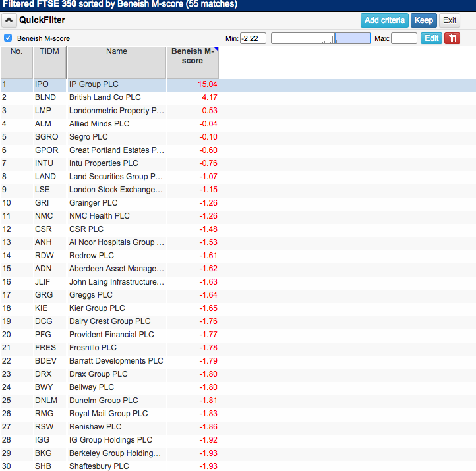Viewport: 476px width, 471px height.
Task: Select Greggs PLC
Action: (x=91, y=295)
